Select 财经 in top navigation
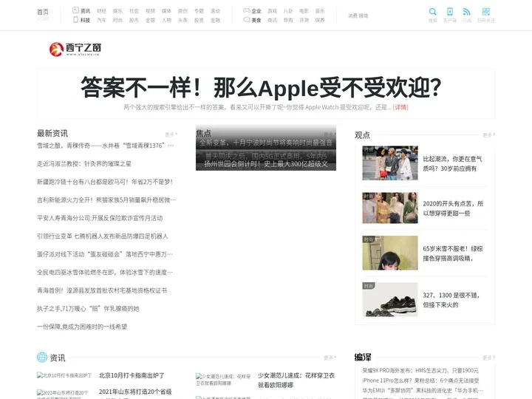This screenshot has height=399, width=532. tap(101, 11)
